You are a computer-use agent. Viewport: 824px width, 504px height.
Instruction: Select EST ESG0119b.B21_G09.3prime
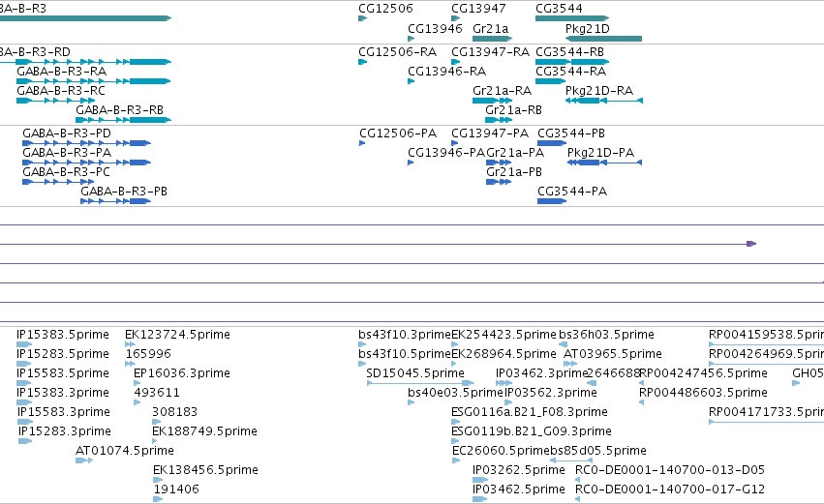(532, 431)
